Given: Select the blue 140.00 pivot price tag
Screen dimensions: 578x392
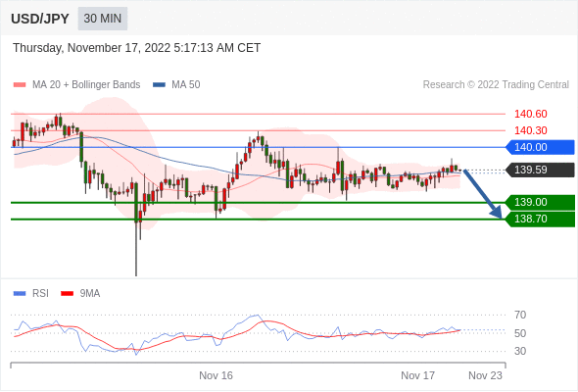Looking at the screenshot, I should 540,147.
